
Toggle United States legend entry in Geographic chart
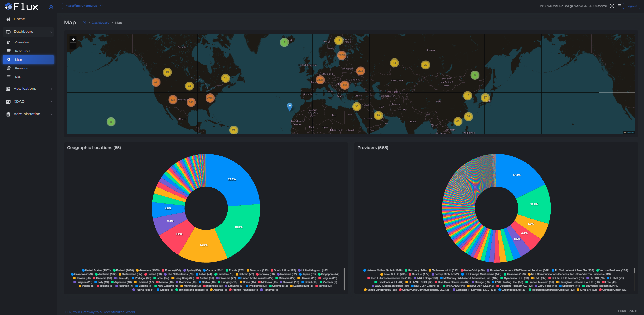point(96,270)
